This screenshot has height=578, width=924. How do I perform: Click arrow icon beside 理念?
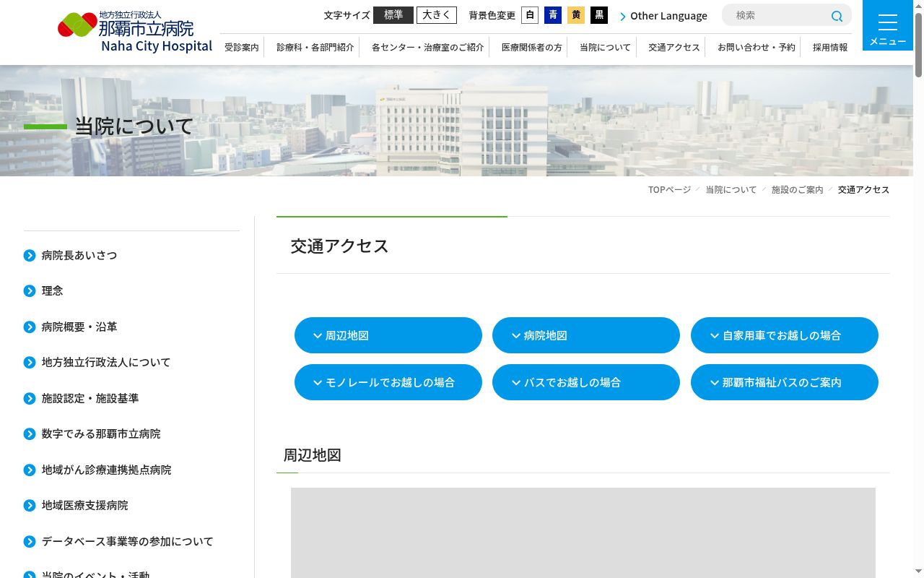(x=30, y=290)
